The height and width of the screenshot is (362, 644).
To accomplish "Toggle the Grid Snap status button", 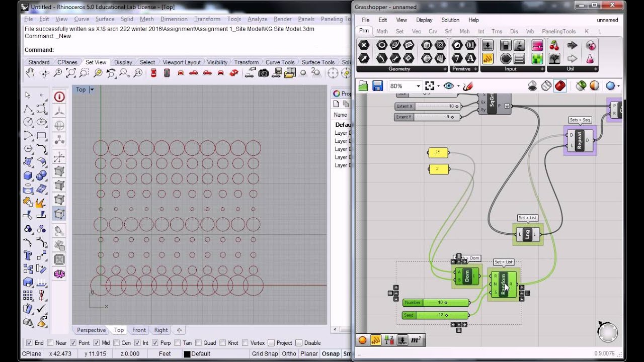I will point(265,354).
